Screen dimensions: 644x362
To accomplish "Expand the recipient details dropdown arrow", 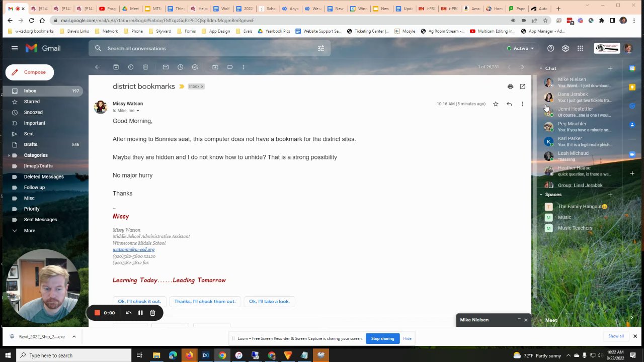I will 137,111.
